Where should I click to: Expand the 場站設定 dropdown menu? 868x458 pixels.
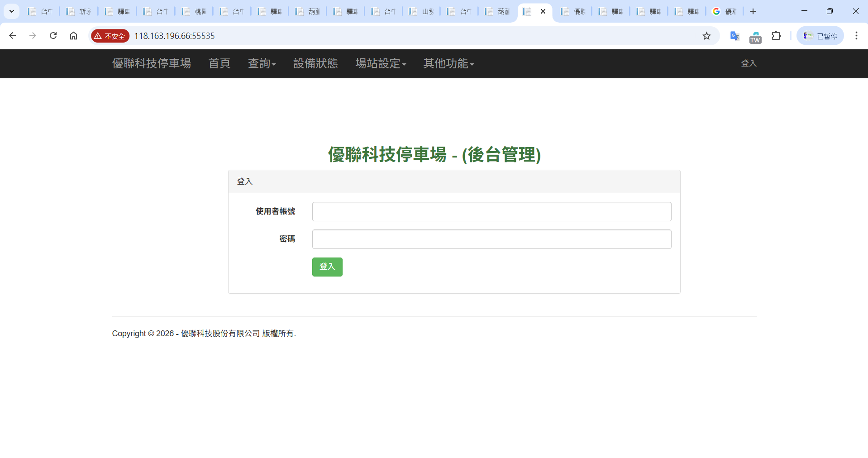[381, 63]
